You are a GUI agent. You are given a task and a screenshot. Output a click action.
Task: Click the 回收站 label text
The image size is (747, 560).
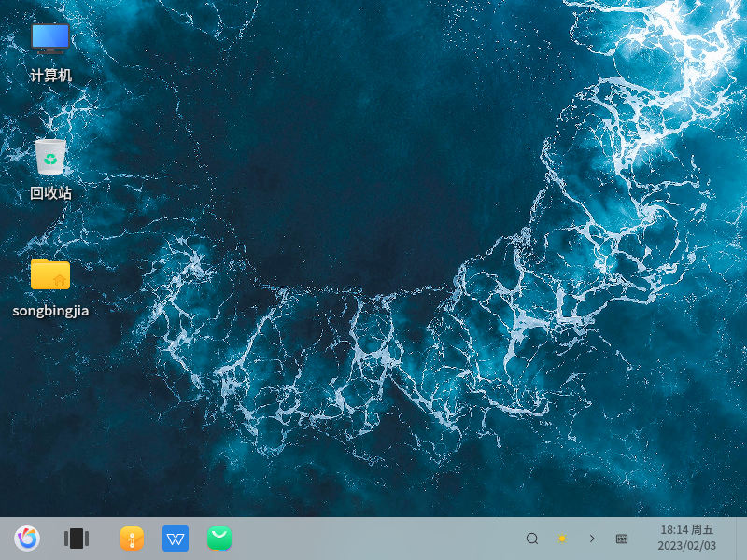(x=50, y=193)
